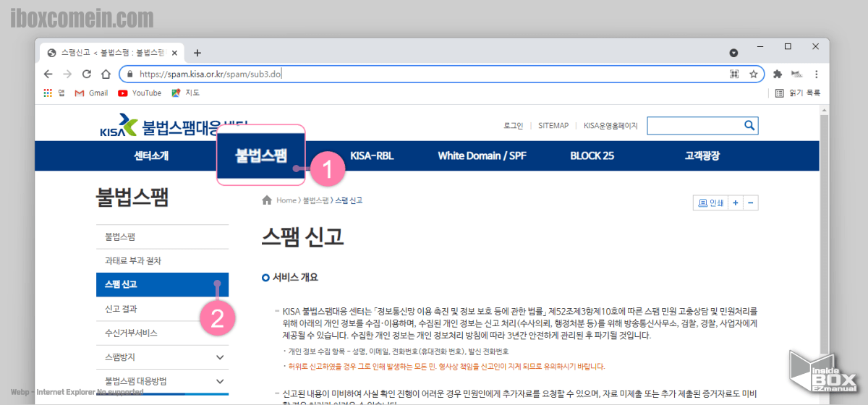
Task: Click the QR code icon in address bar
Action: [734, 74]
